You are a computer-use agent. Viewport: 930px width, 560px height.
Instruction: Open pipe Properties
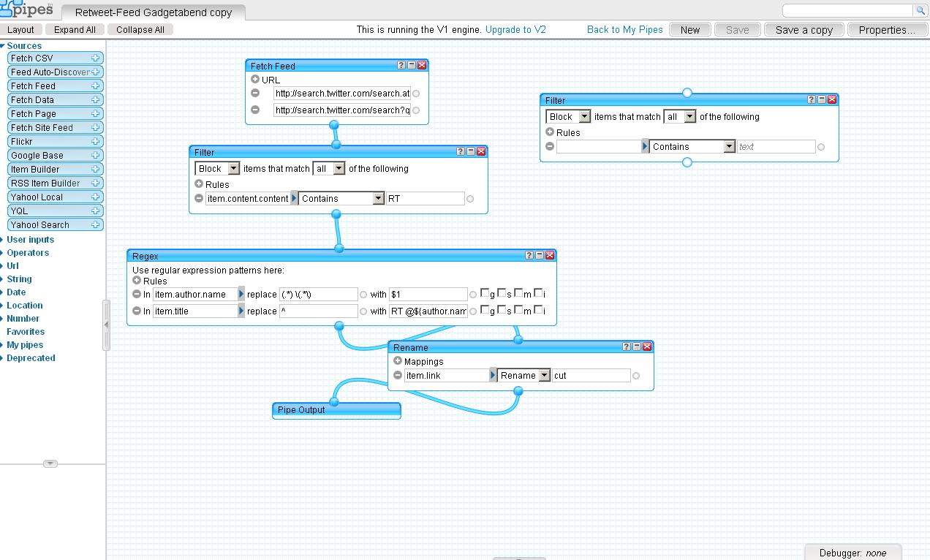pos(887,29)
